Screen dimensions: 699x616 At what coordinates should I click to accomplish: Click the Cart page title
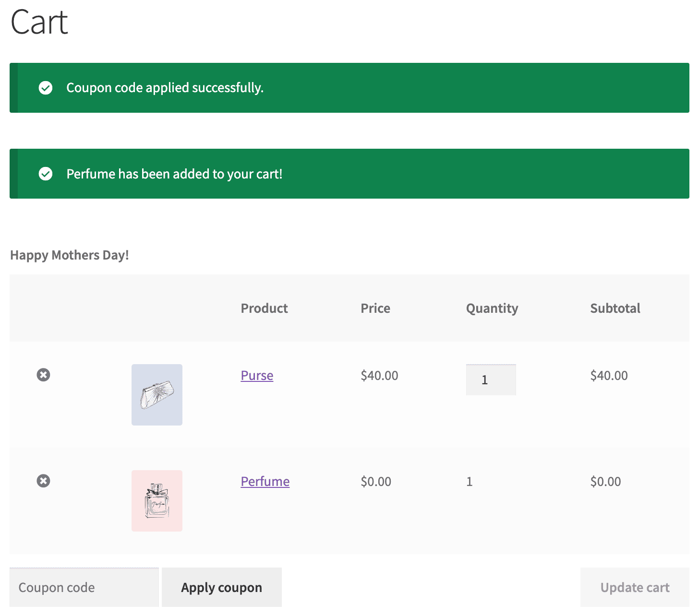pyautogui.click(x=39, y=22)
